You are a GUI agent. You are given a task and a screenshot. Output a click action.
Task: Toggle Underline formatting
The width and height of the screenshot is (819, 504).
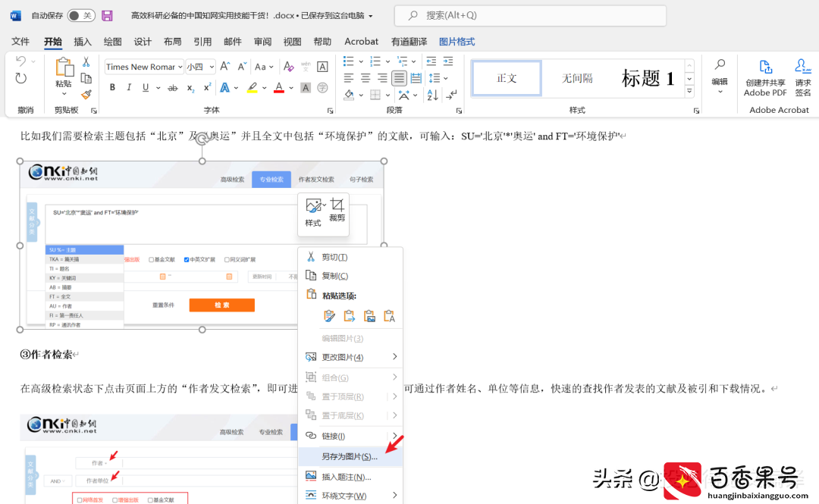[145, 88]
